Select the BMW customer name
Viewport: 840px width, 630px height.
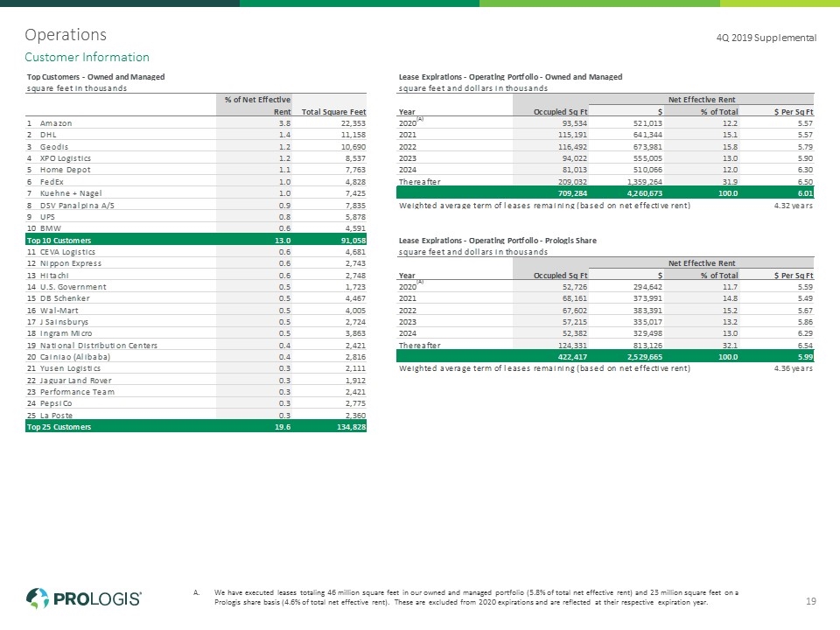(51, 228)
